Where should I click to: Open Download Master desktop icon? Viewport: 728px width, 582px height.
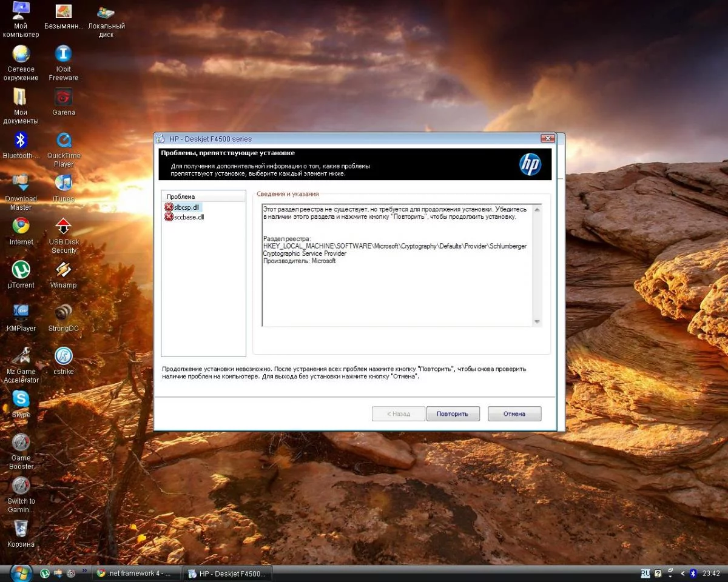(21, 192)
